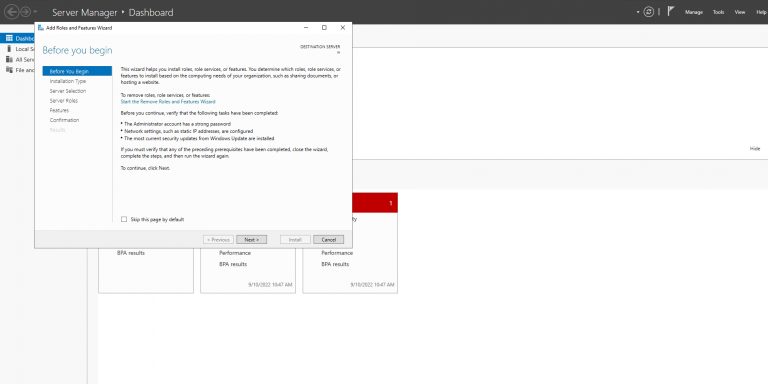
Task: Enable Skip this page by default checkbox
Action: point(124,219)
